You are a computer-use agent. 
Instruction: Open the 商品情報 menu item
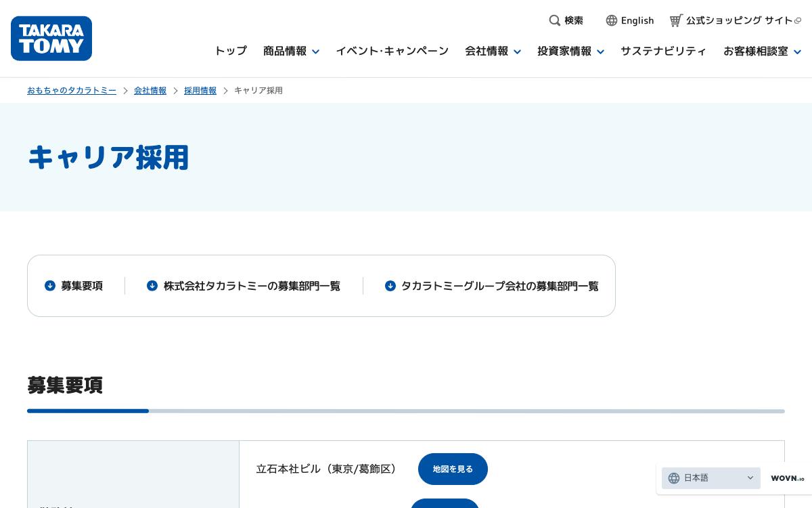click(285, 51)
